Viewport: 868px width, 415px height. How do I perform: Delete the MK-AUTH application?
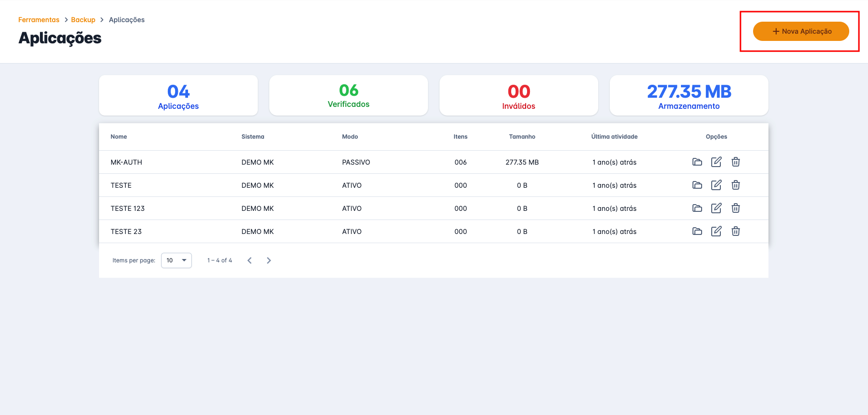735,162
